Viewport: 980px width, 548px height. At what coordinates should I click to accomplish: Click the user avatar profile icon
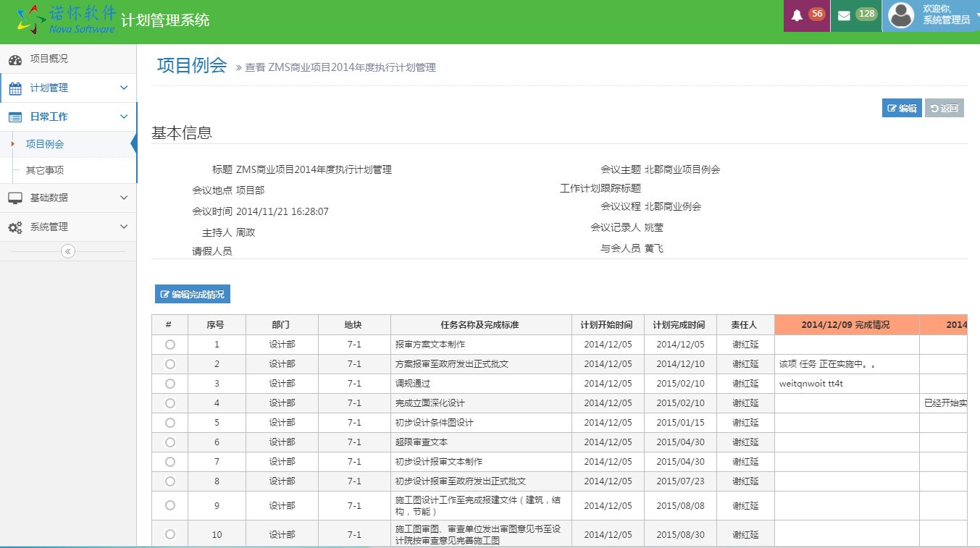[x=901, y=15]
